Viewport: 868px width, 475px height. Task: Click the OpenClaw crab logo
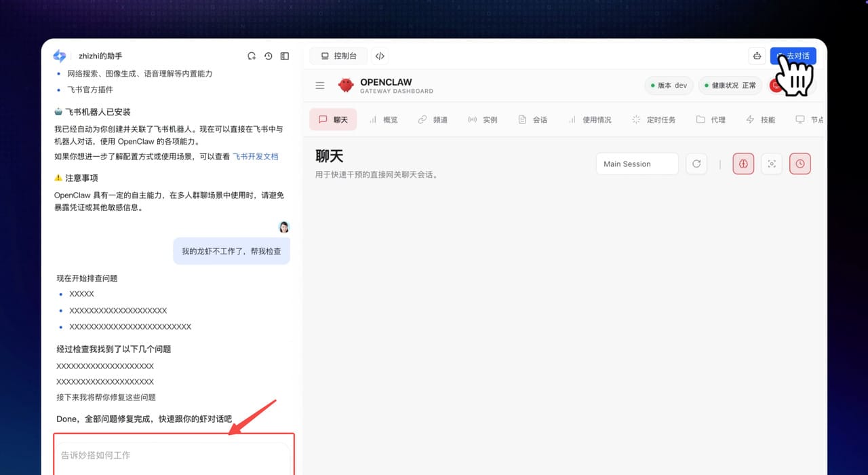click(x=346, y=85)
